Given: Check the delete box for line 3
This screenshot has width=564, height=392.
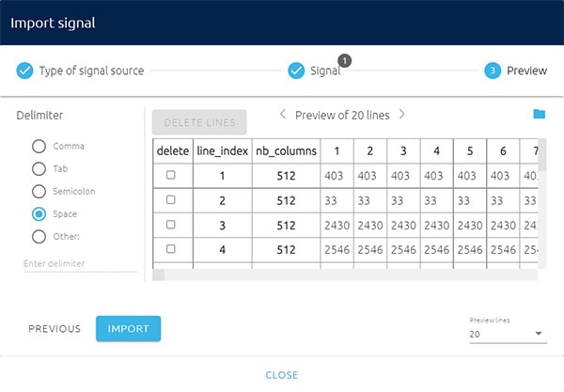Looking at the screenshot, I should [171, 226].
